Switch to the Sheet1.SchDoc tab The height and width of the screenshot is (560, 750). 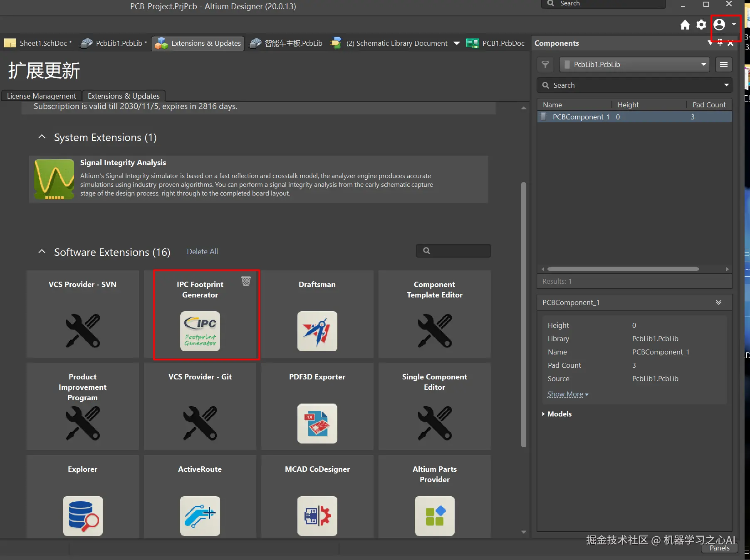click(38, 43)
